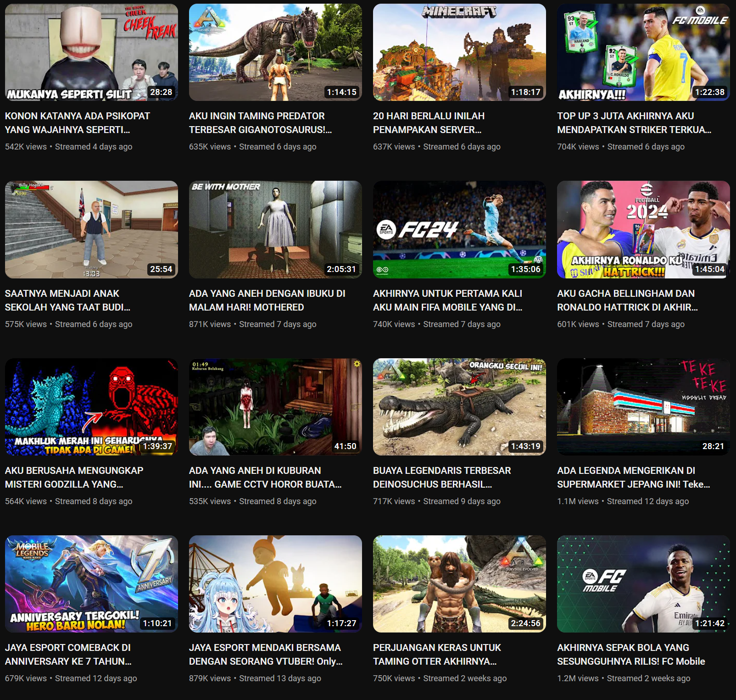
Task: Click the 28:28 duration badge
Action: pos(161,92)
